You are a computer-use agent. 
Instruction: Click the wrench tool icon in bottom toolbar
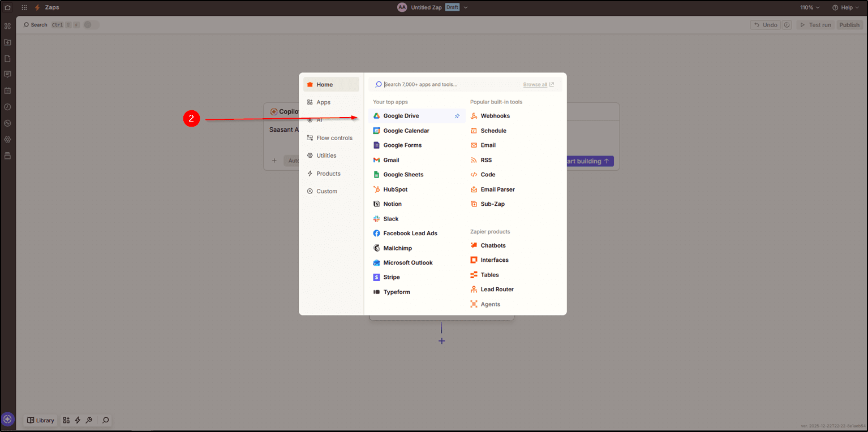89,420
